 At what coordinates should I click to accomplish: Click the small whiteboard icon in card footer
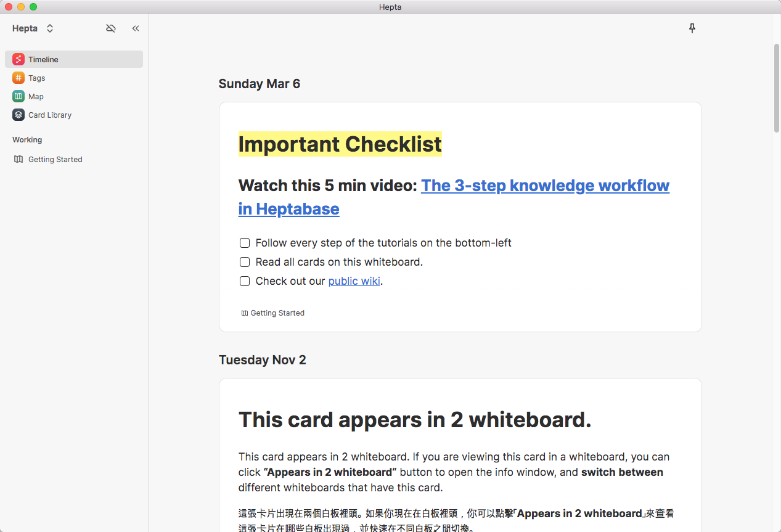coord(245,313)
